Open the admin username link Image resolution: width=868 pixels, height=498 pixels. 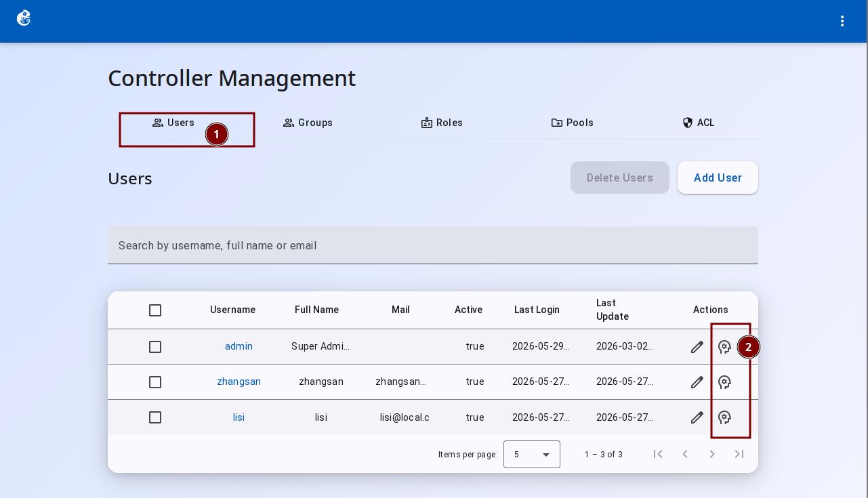click(x=239, y=346)
